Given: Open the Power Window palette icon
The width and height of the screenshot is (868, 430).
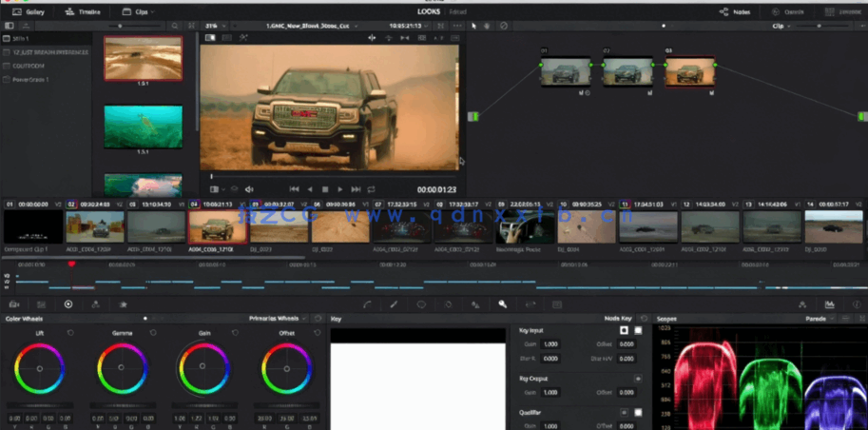Looking at the screenshot, I should tap(421, 304).
